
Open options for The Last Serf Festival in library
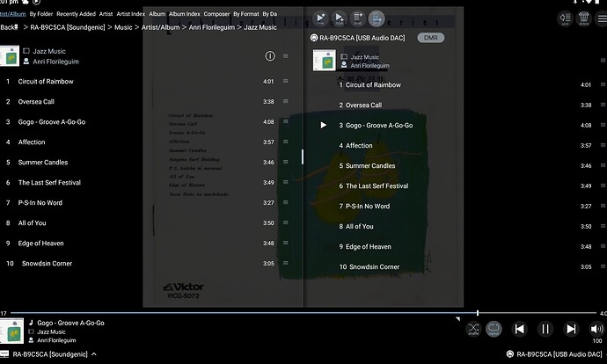[286, 182]
